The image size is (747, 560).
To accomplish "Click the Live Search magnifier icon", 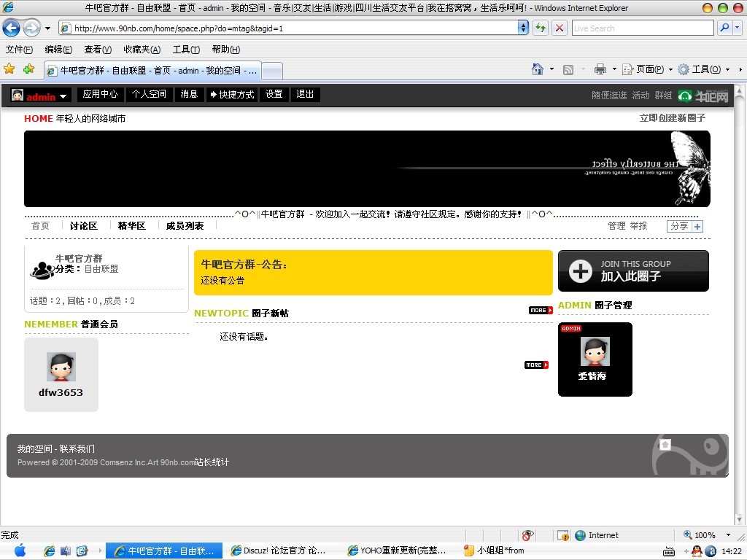I will (x=724, y=28).
